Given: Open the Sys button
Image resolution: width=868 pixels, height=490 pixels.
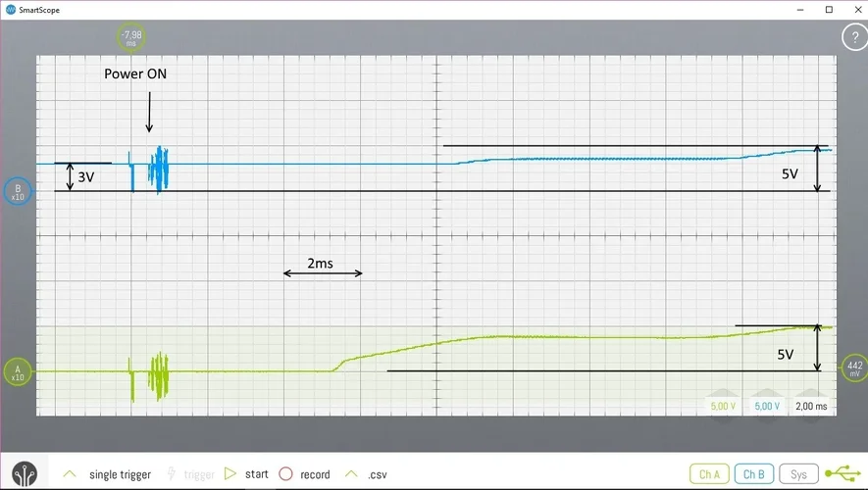Looking at the screenshot, I should coord(798,474).
